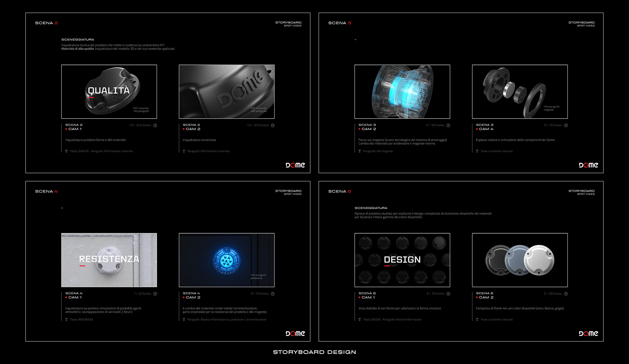Click the clock icon for Scena 3 CAM 2
The height and width of the screenshot is (364, 629).
[x=448, y=125]
